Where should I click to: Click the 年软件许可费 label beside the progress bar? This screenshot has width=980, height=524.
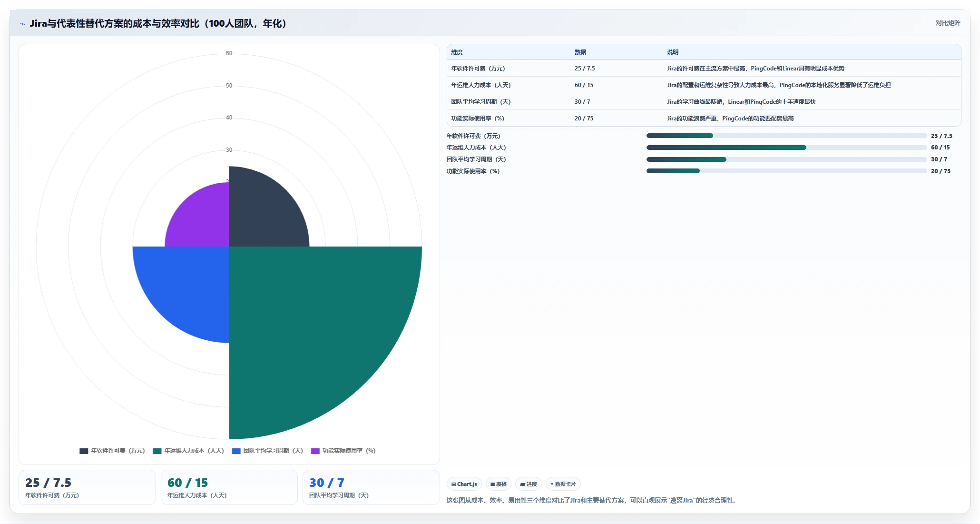pyautogui.click(x=473, y=136)
